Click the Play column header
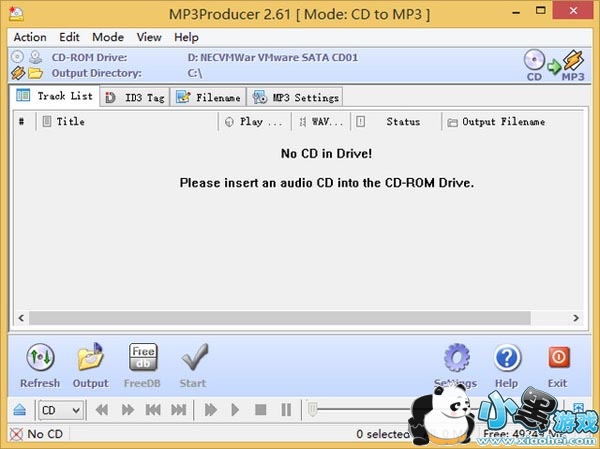The image size is (600, 449). (x=255, y=122)
